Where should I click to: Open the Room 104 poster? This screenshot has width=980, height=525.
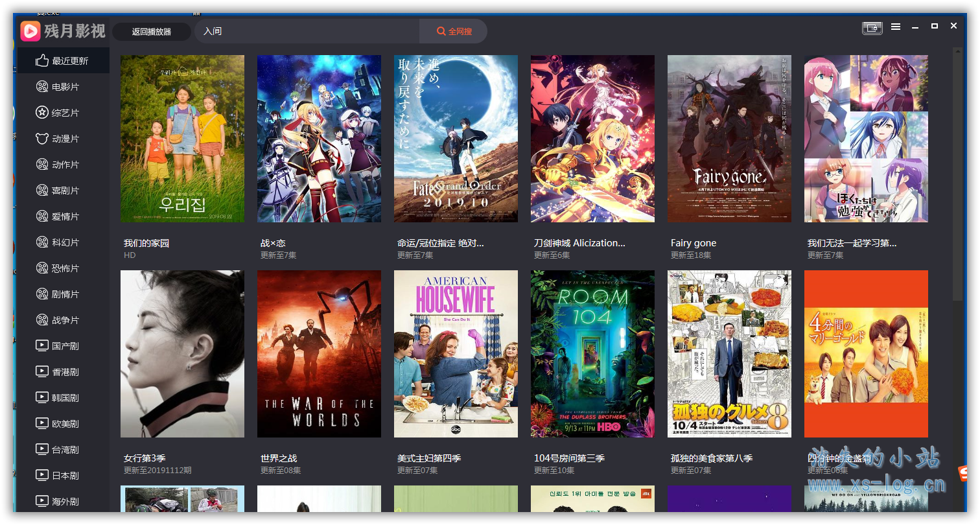tap(592, 354)
